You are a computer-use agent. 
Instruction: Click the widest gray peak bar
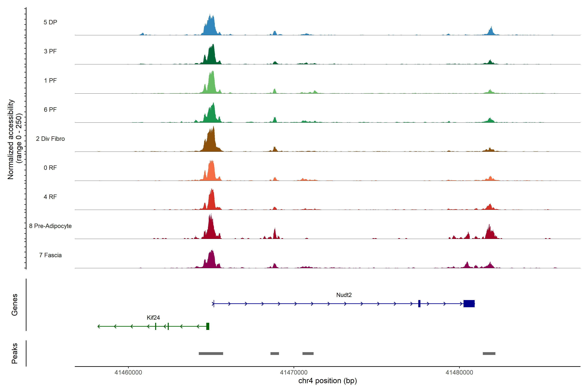coord(211,353)
